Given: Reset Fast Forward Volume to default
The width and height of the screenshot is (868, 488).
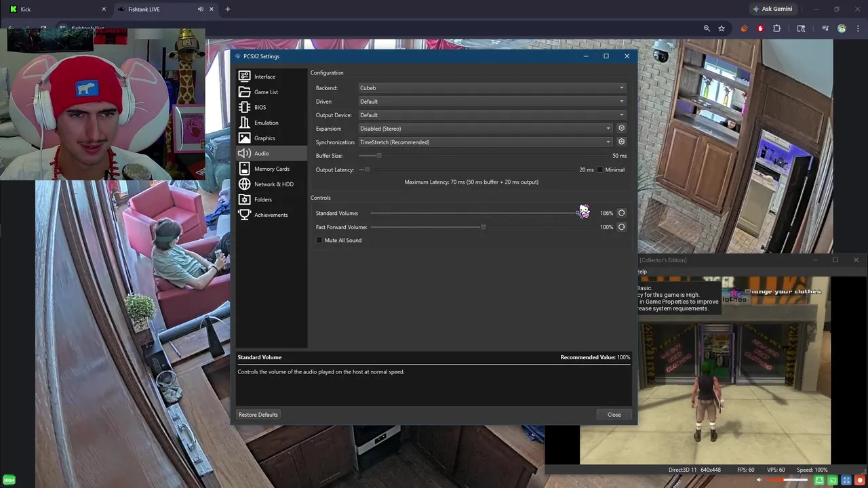Looking at the screenshot, I should click(x=621, y=227).
